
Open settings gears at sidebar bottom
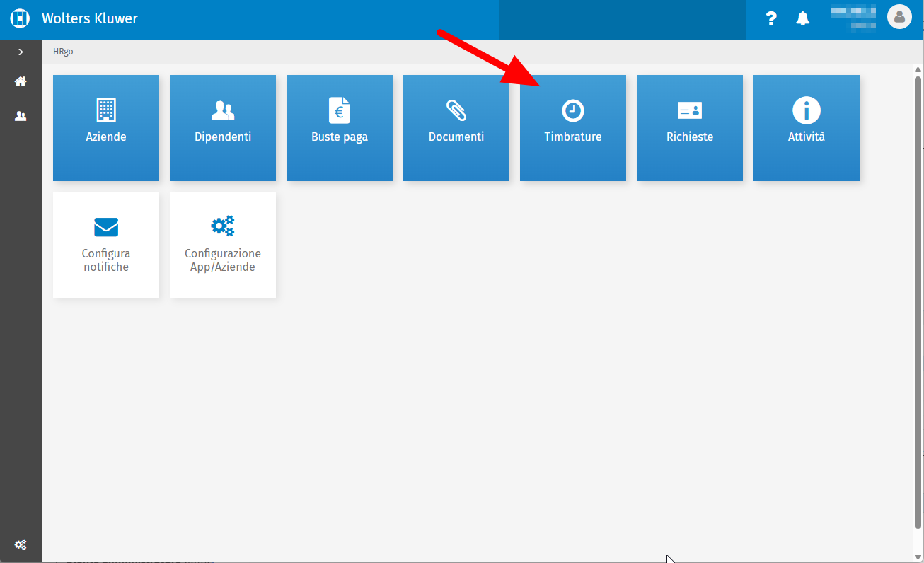21,545
